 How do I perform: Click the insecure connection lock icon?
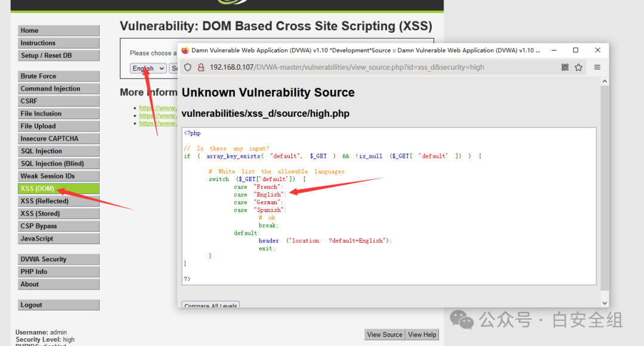pyautogui.click(x=201, y=67)
